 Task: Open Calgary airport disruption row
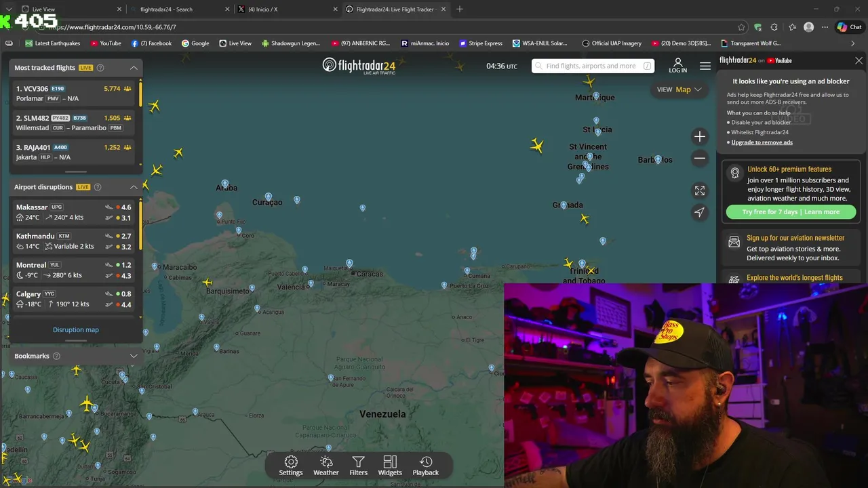click(x=75, y=299)
